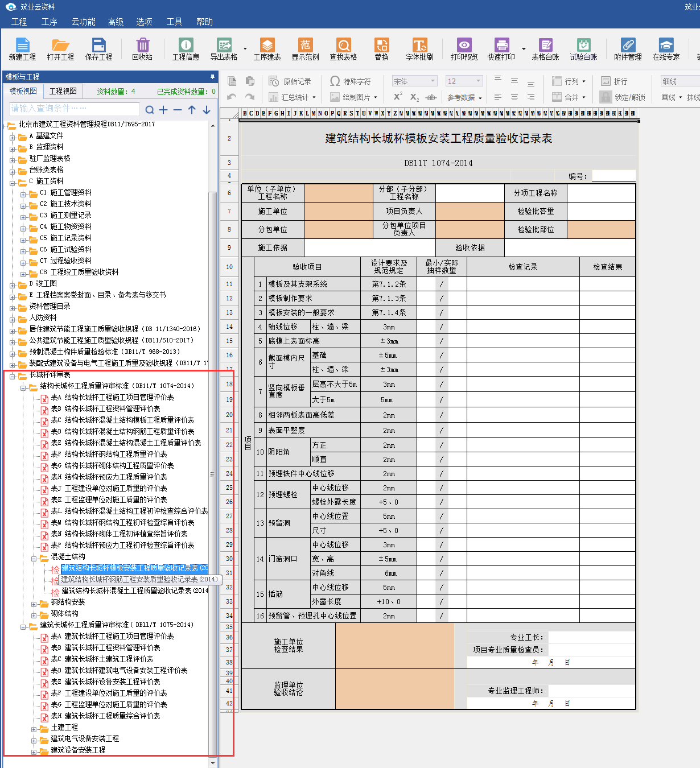Switch to the 模板视图 tab
The width and height of the screenshot is (700, 768).
[x=23, y=91]
